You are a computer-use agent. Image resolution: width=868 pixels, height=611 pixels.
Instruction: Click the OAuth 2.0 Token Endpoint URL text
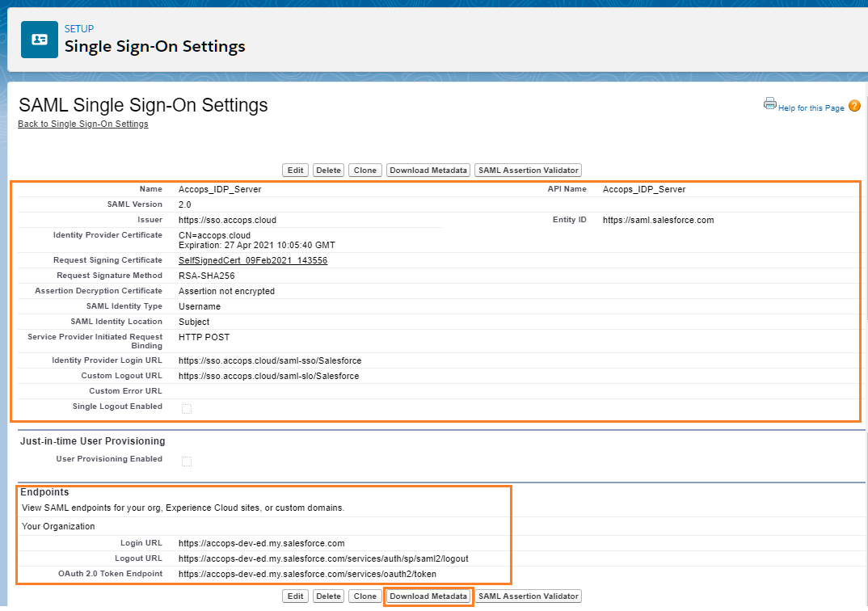pos(307,574)
